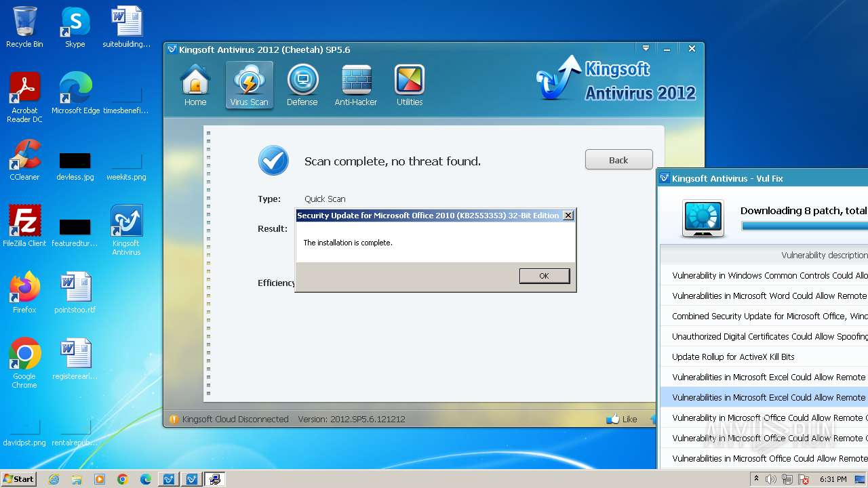Image resolution: width=868 pixels, height=488 pixels.
Task: Switch to the installer taskbar button
Action: click(215, 479)
